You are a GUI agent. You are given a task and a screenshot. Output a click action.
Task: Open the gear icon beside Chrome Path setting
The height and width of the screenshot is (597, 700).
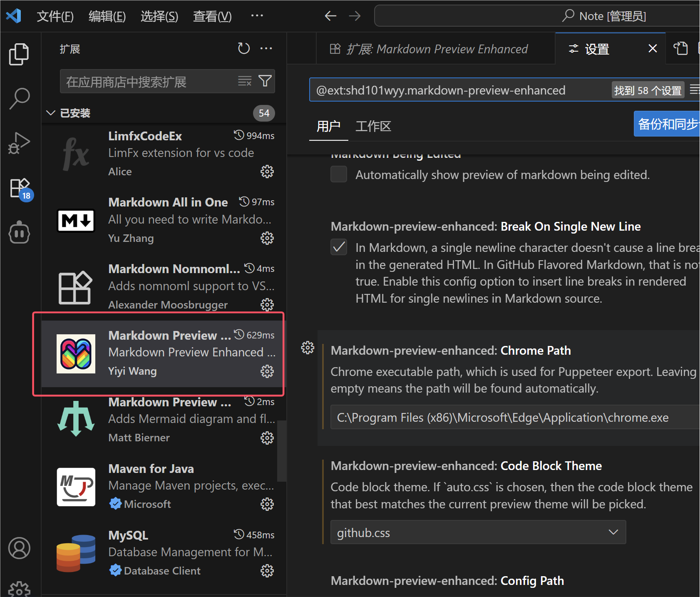[x=308, y=348]
